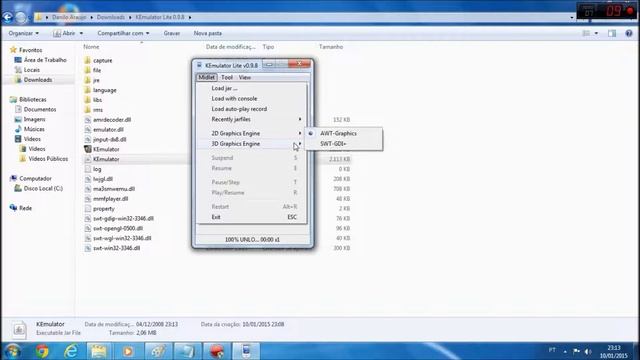Screen dimensions: 640x360
Task: Select the ma3smwemu.dll file
Action: click(x=113, y=189)
